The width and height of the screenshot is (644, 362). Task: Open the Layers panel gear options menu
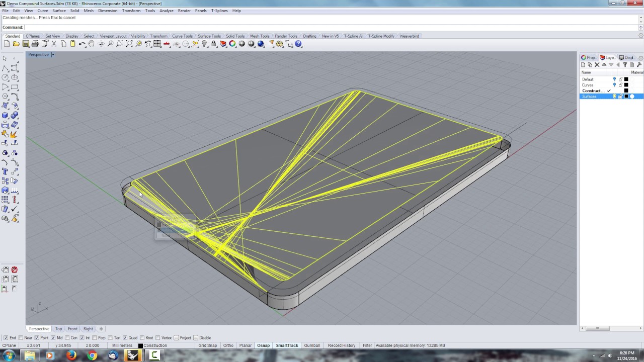[x=640, y=58]
